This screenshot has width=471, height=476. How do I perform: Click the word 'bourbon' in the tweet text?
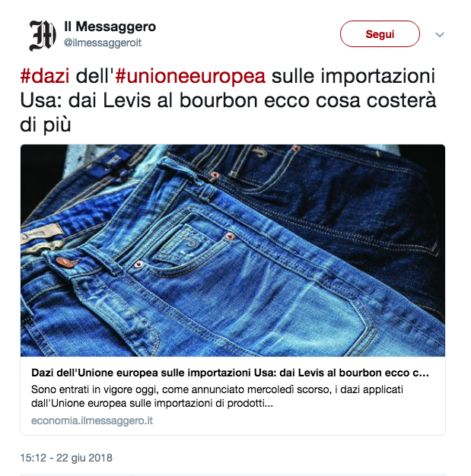tap(218, 100)
